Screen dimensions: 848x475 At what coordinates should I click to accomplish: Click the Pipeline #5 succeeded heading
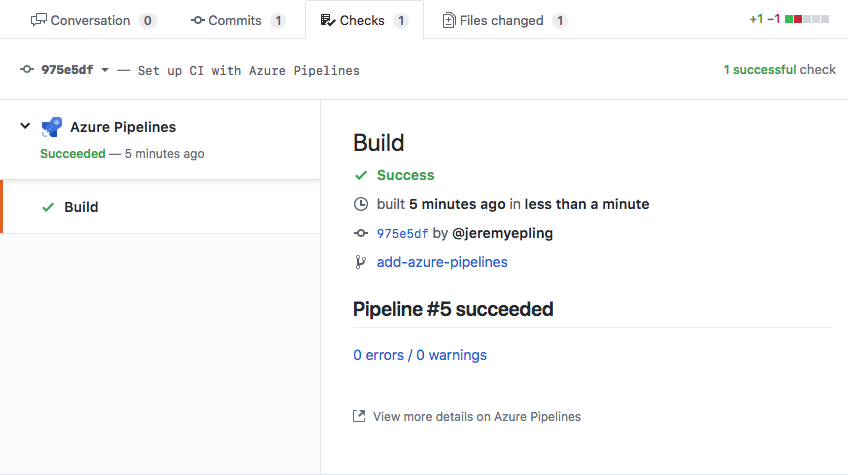[x=453, y=309]
